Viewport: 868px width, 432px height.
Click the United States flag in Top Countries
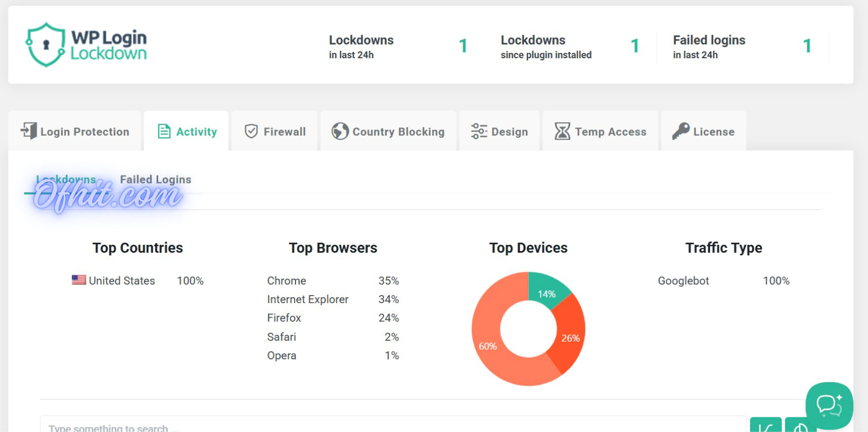(79, 280)
